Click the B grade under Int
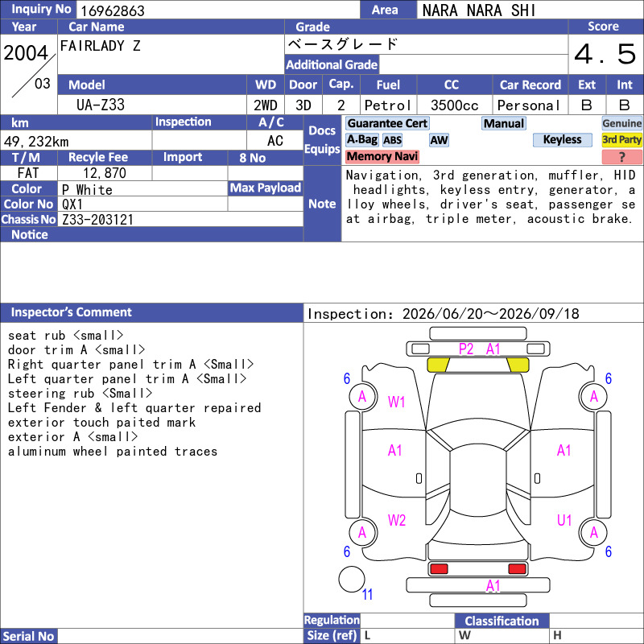This screenshot has height=644, width=644. pos(625,105)
